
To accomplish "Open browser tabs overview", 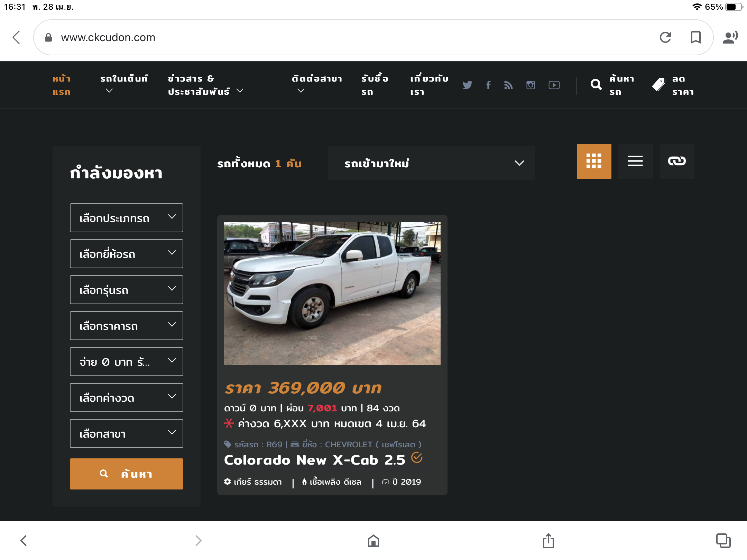I will click(x=723, y=540).
